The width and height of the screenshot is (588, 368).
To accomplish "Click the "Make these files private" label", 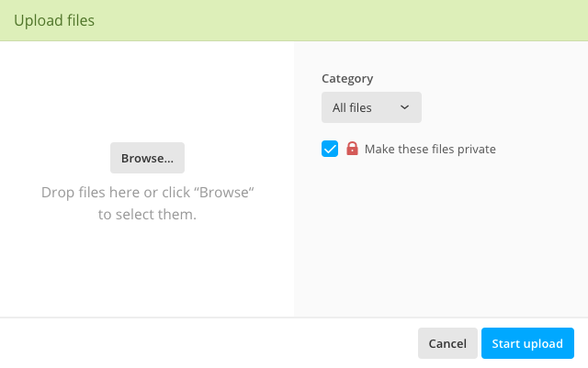I will click(x=430, y=150).
